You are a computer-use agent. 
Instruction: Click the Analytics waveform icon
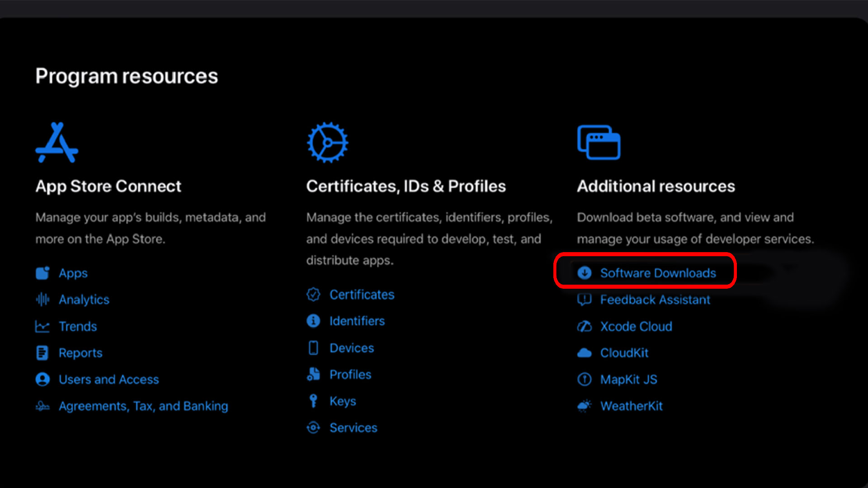42,299
